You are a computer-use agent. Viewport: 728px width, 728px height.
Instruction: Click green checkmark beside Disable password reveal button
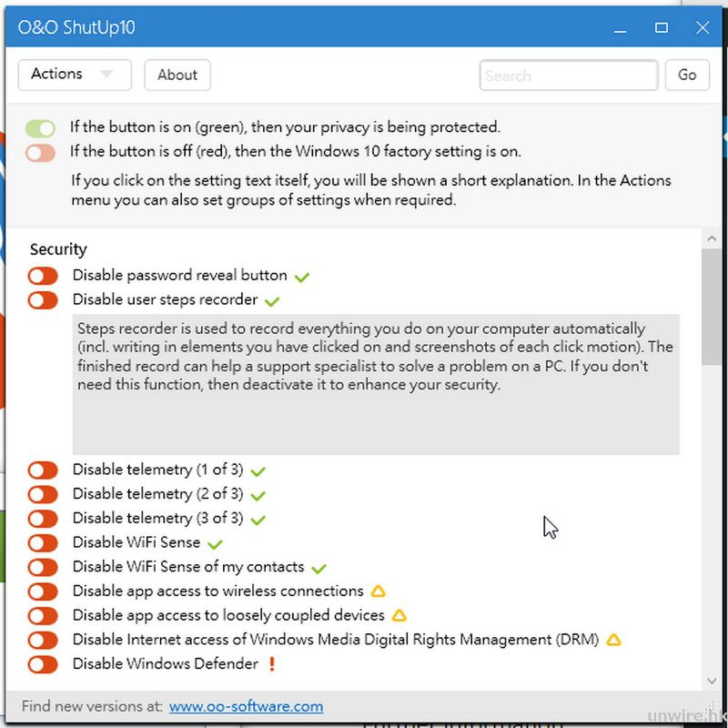click(x=302, y=278)
